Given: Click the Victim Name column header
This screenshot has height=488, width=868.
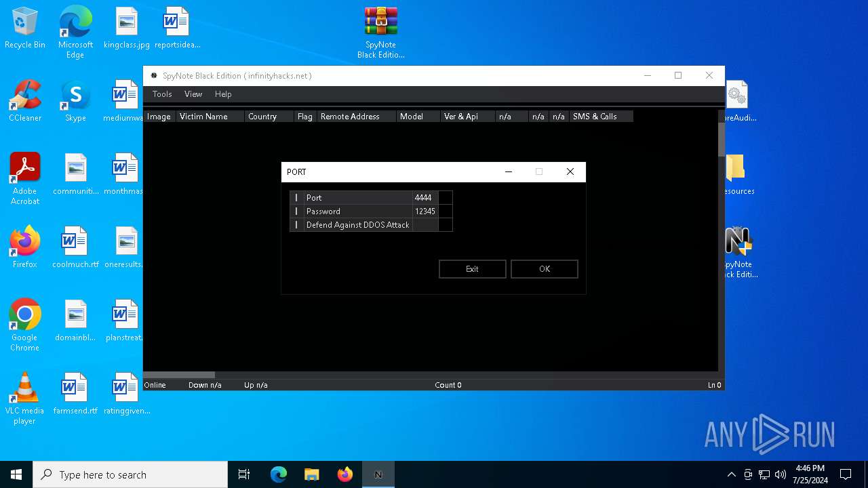Looking at the screenshot, I should (211, 117).
